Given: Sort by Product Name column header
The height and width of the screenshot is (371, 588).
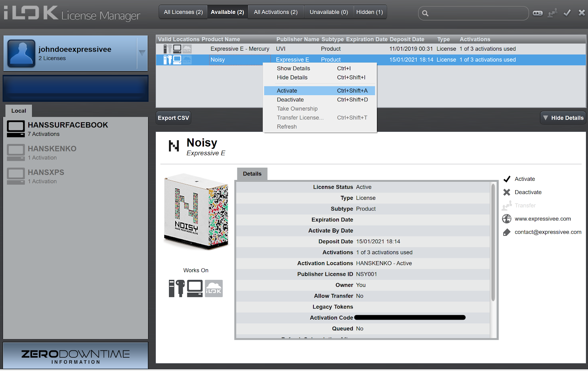Looking at the screenshot, I should (221, 39).
